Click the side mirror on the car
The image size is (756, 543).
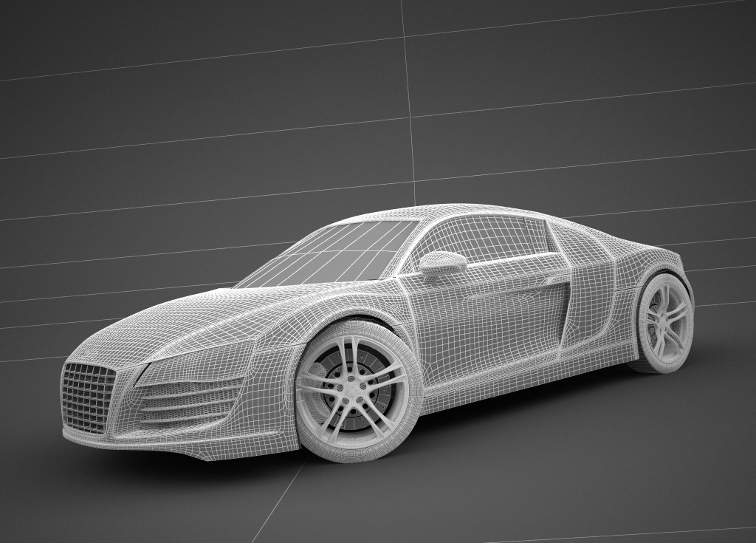pos(442,265)
